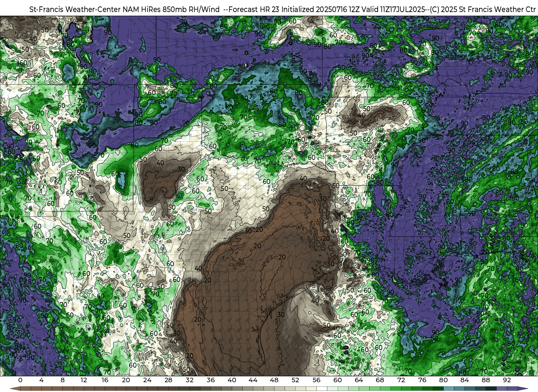Select the teal colorbar swatch right of 80 tick
The height and width of the screenshot is (392, 538).
point(449,389)
